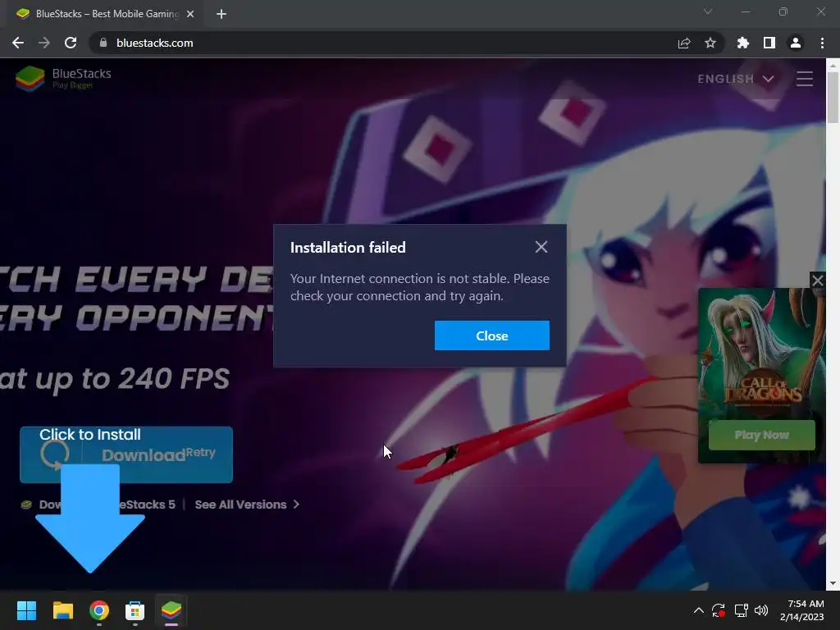
Task: Close the Call of Dragons ad
Action: 818,281
